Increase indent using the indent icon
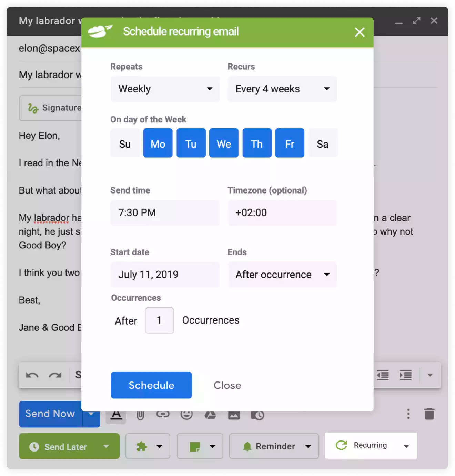 coord(405,375)
